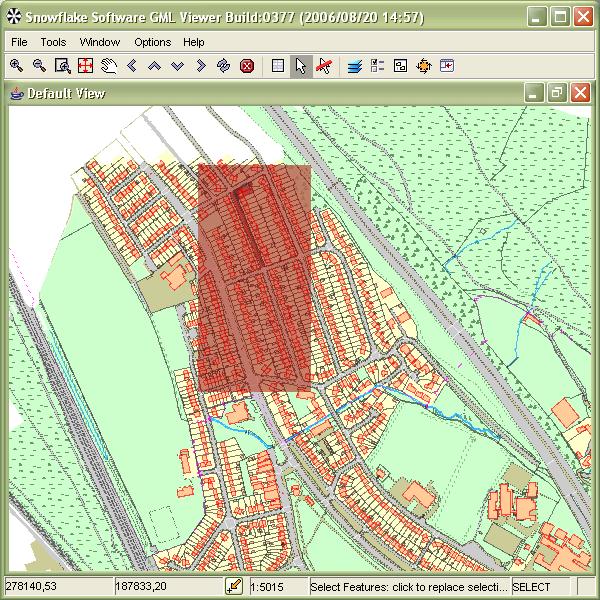Pan the map left with the arrow
This screenshot has width=600, height=600.
(x=131, y=66)
